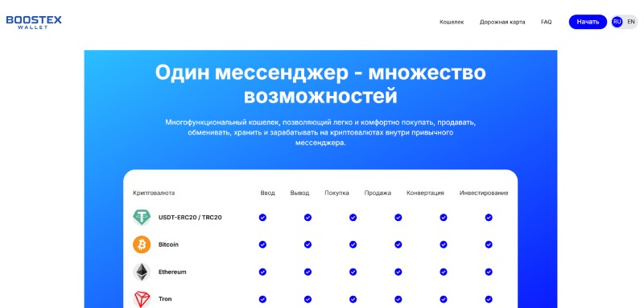This screenshot has width=644, height=308.
Task: Click Tron row checkmark under Вывод
Action: tap(308, 299)
